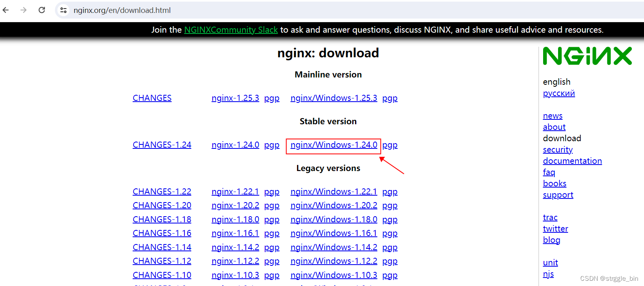The height and width of the screenshot is (286, 644).
Task: Open the NGINXCommunity Slack link
Action: click(231, 30)
